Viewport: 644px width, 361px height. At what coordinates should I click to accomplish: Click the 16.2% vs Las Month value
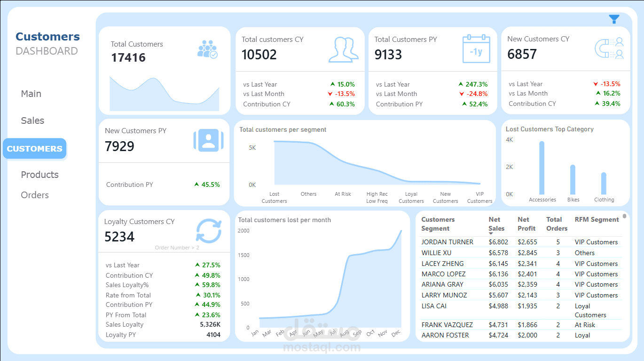(x=612, y=93)
